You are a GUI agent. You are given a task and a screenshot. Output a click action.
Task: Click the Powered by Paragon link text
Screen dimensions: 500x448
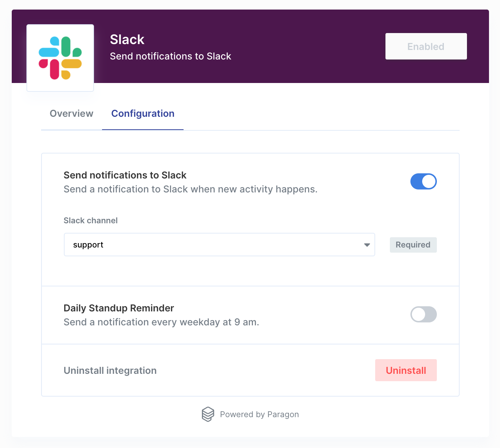[x=259, y=414]
